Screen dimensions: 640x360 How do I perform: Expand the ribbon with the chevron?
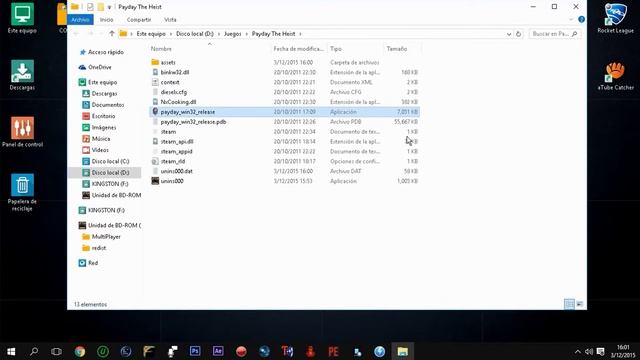571,19
